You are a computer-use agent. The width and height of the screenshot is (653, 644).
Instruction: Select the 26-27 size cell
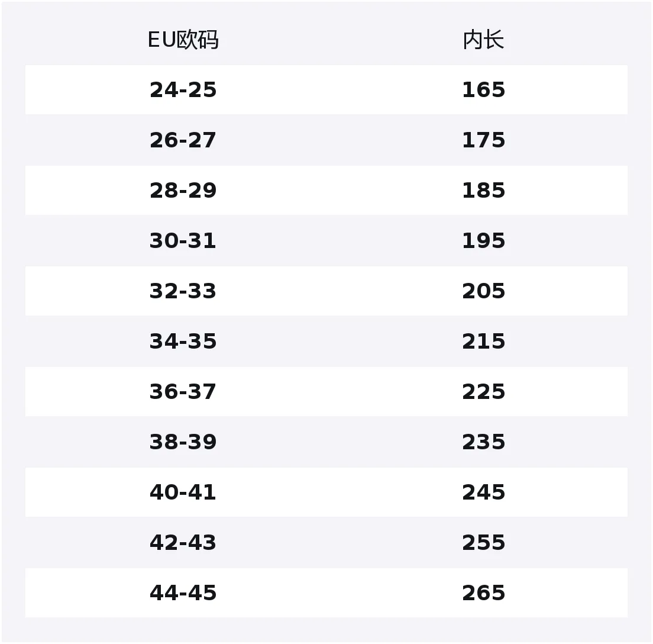click(x=183, y=140)
